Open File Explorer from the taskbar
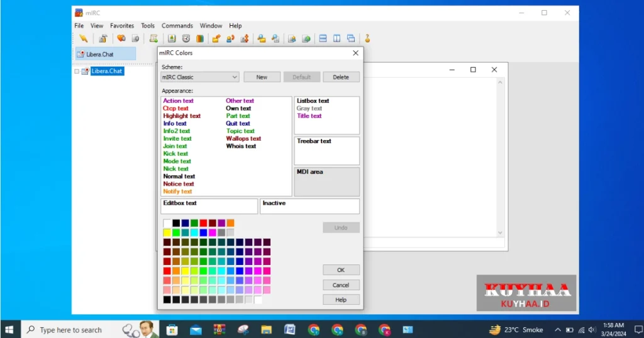 pos(266,329)
